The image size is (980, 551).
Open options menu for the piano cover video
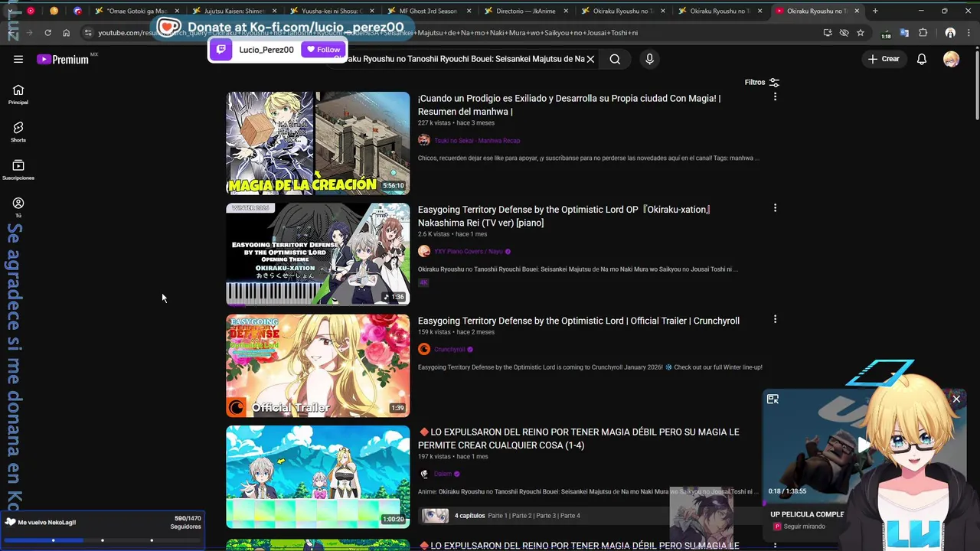click(775, 208)
